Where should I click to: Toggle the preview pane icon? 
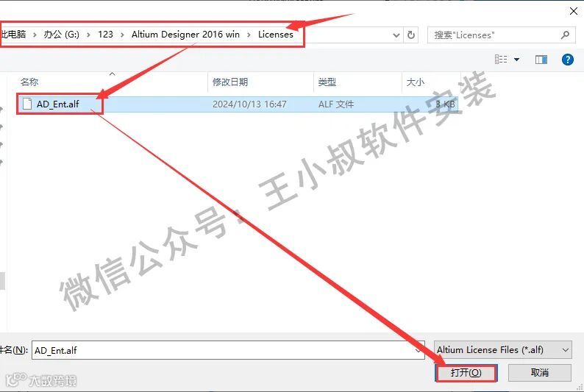pos(541,60)
